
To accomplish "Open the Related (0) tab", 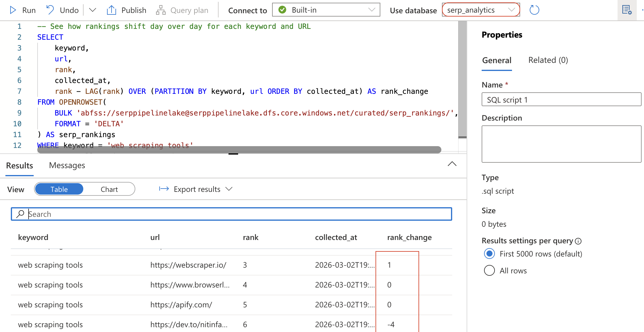I will click(x=548, y=60).
